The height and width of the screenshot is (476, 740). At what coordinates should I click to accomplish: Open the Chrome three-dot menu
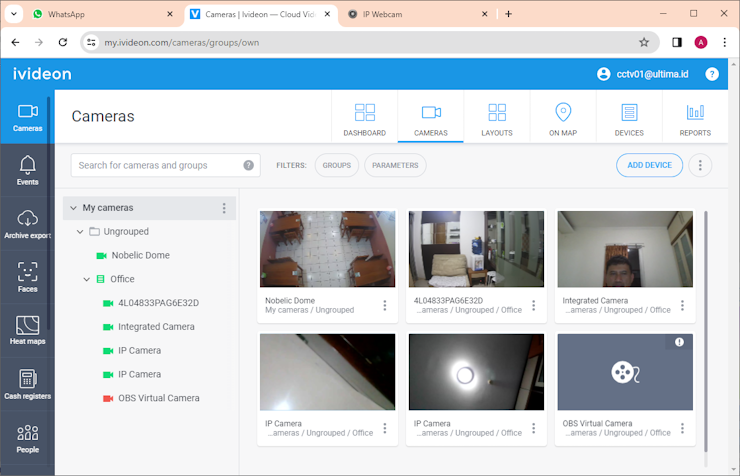click(x=724, y=42)
